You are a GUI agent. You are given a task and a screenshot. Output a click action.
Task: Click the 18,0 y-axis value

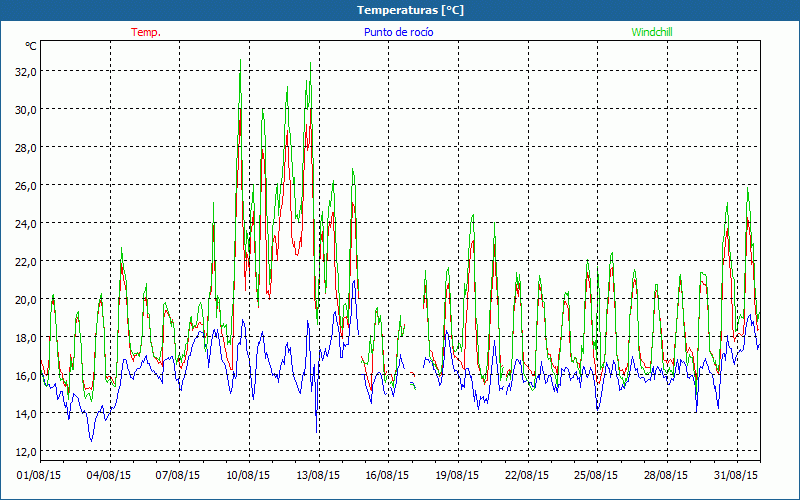[x=26, y=338]
